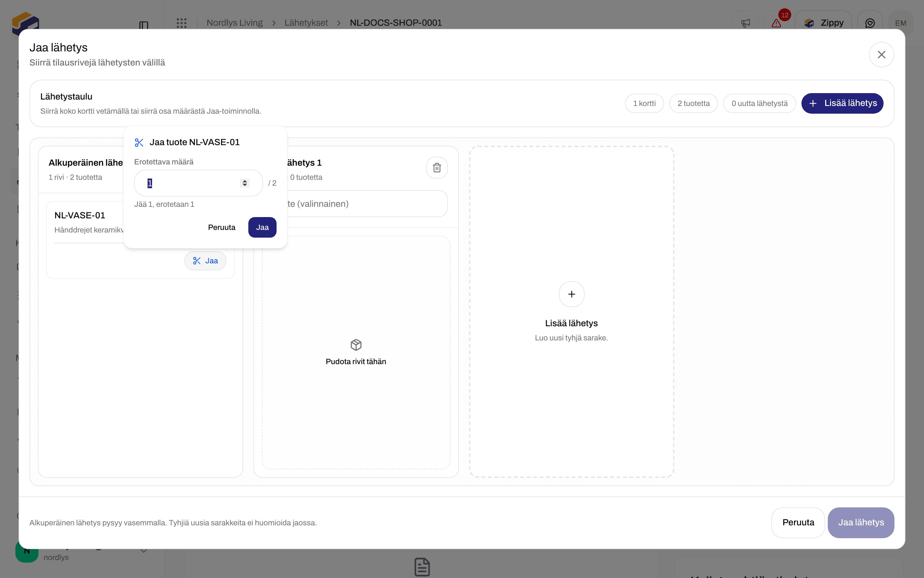Confirm the split with the popover Jaa button
The image size is (924, 578).
[x=262, y=227]
